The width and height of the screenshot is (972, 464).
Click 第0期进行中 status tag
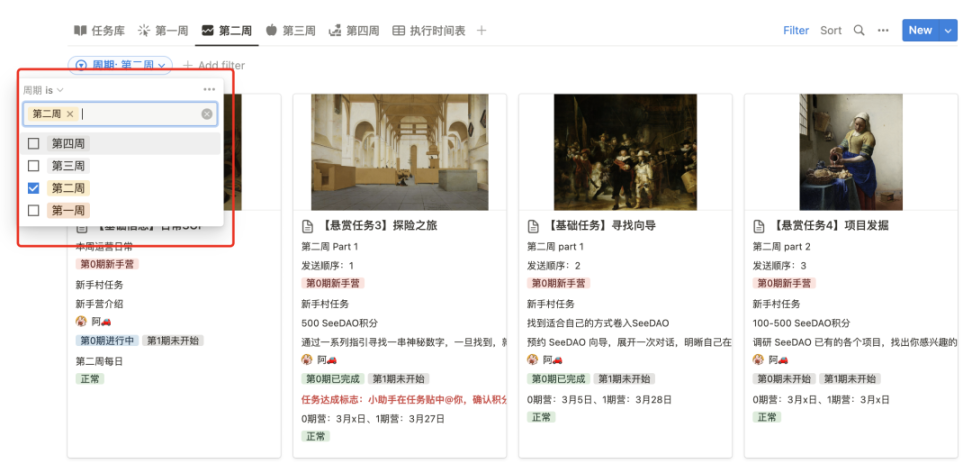pyautogui.click(x=108, y=341)
